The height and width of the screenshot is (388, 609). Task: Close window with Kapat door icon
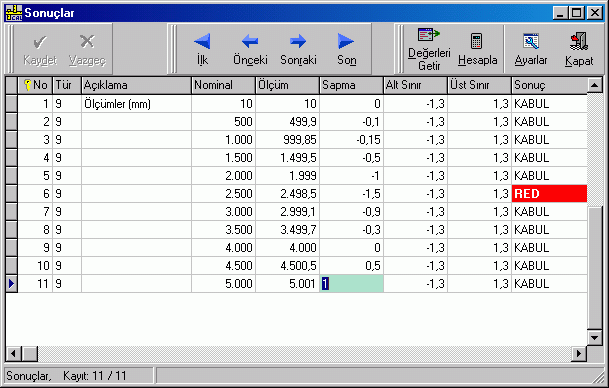579,49
